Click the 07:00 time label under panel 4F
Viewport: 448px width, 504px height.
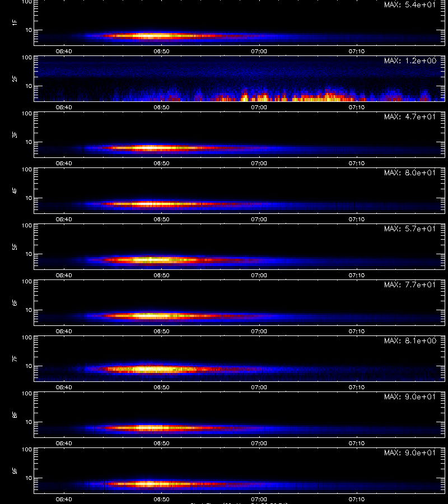[x=259, y=219]
